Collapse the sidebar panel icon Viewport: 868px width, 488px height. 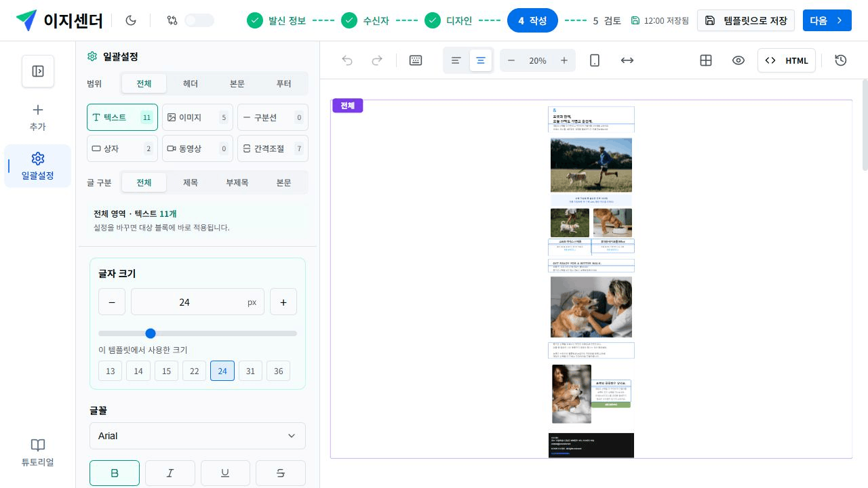pyautogui.click(x=38, y=71)
